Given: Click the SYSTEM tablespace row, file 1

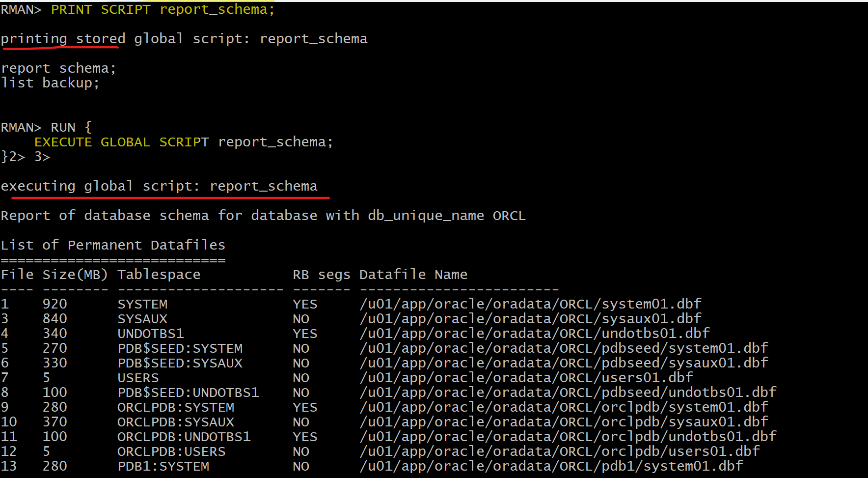Looking at the screenshot, I should 351,304.
